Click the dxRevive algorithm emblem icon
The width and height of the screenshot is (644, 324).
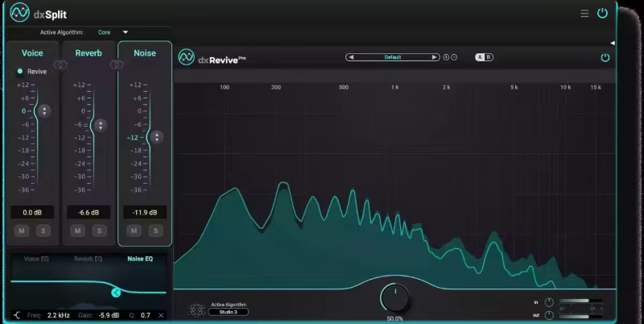click(x=194, y=309)
